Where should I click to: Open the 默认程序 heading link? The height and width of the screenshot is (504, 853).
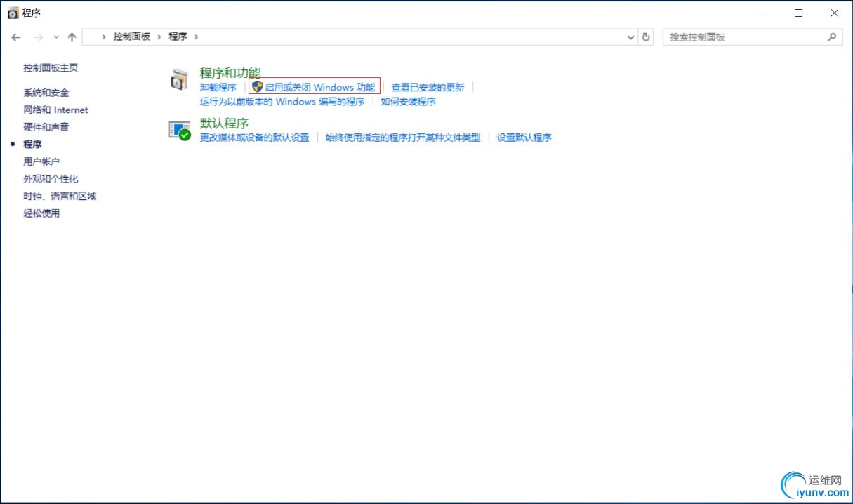point(225,124)
